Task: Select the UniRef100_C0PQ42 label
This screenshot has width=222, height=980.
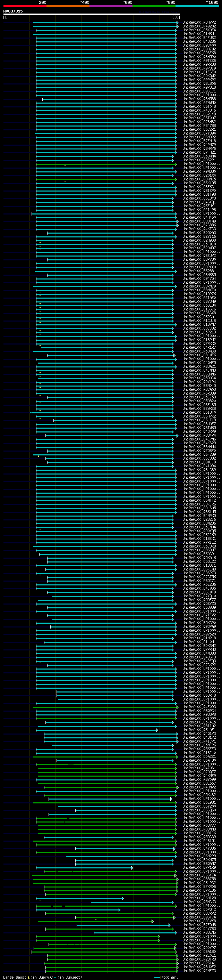Action: click(x=199, y=910)
